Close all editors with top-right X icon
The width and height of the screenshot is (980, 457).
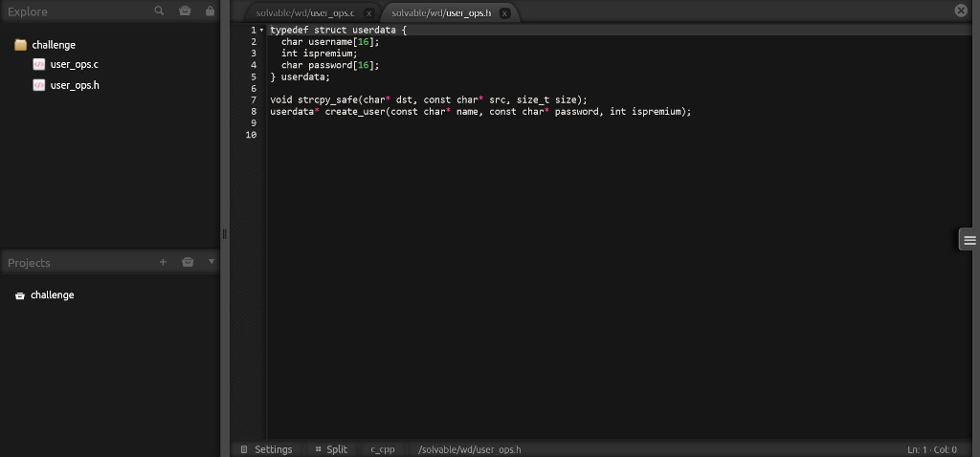pos(961,10)
